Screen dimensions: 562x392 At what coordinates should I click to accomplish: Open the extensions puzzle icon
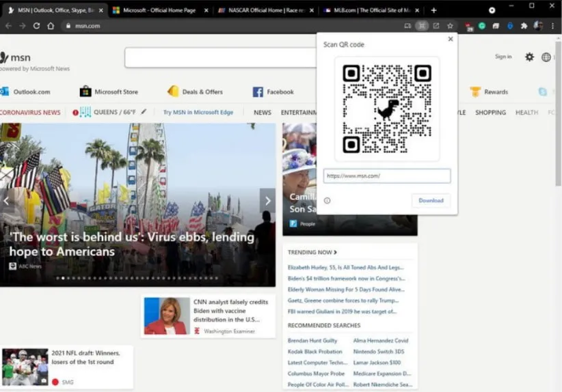point(524,26)
